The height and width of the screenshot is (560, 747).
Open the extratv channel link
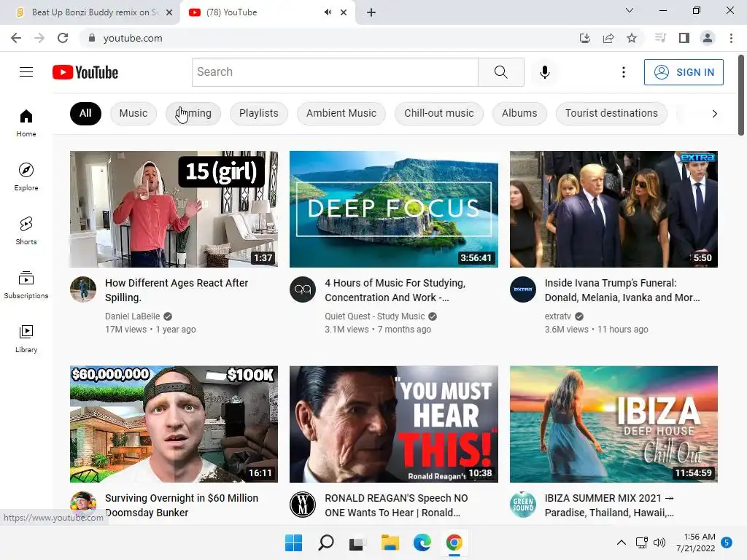[x=558, y=316]
